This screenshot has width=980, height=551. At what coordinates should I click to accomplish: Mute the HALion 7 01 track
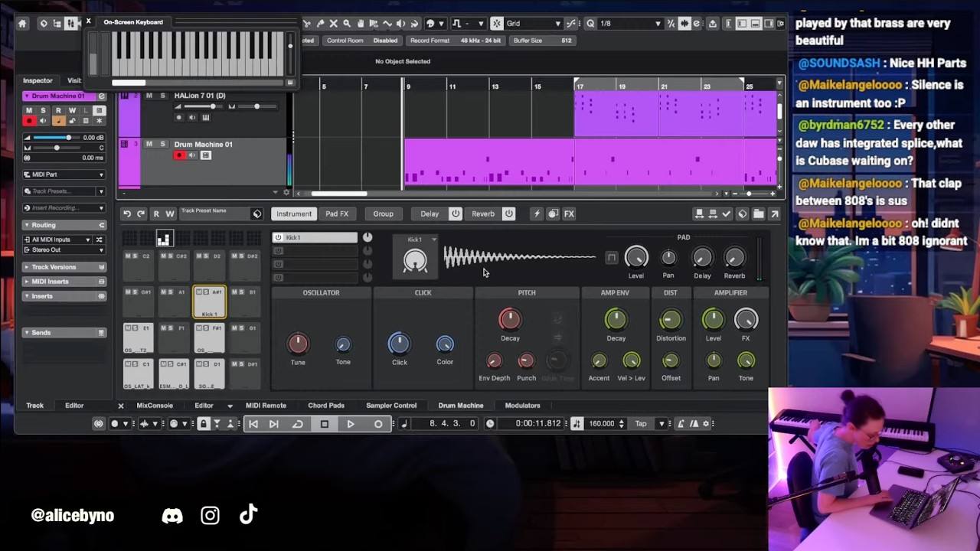click(149, 96)
